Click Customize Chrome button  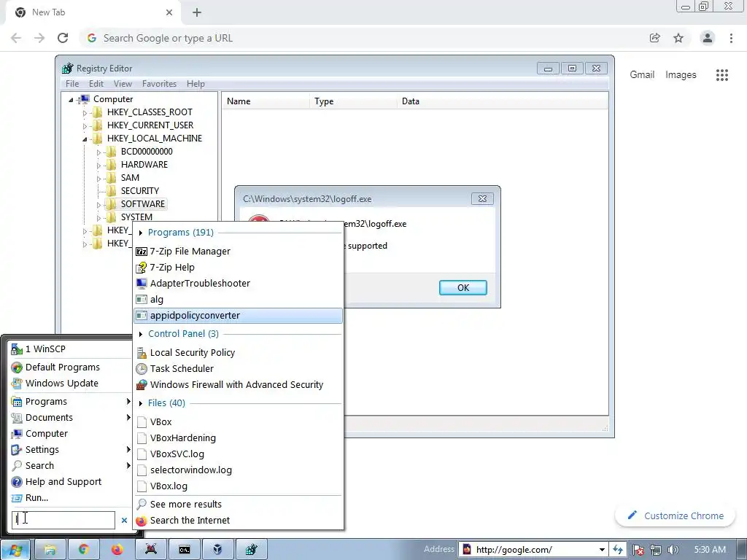click(676, 516)
